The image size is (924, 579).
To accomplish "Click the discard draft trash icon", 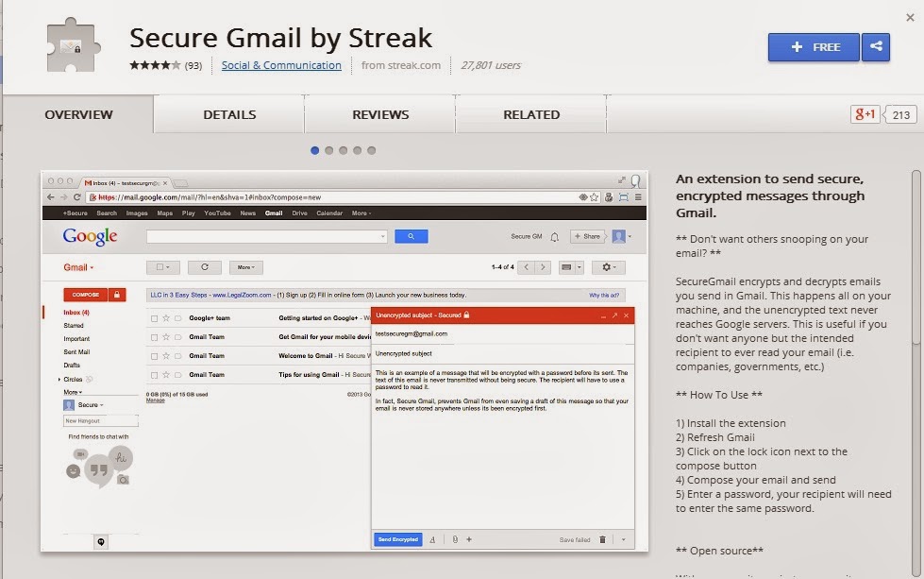I will pos(602,539).
